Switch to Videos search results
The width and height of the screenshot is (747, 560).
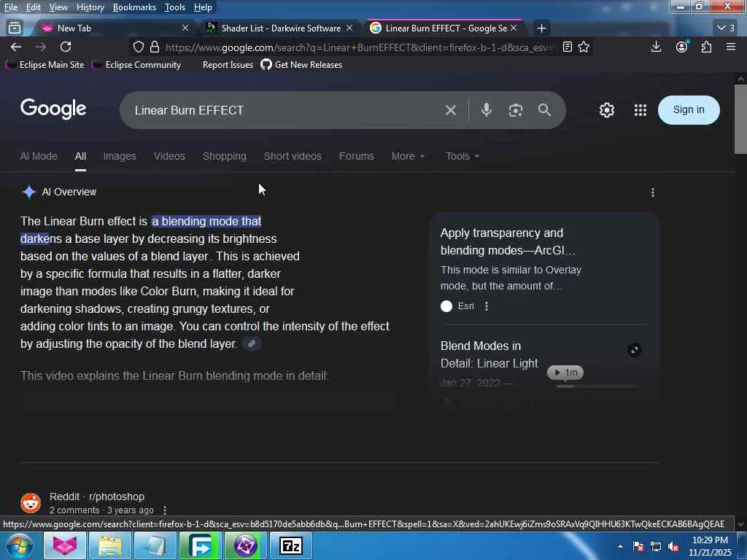click(x=169, y=156)
